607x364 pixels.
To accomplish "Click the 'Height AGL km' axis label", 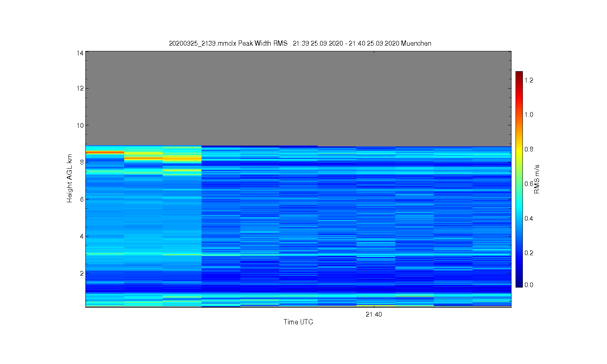I will 70,178.
